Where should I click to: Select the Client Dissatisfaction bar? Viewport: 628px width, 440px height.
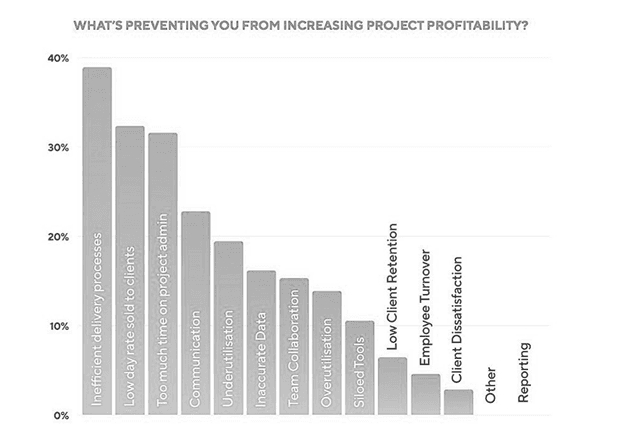tap(458, 402)
